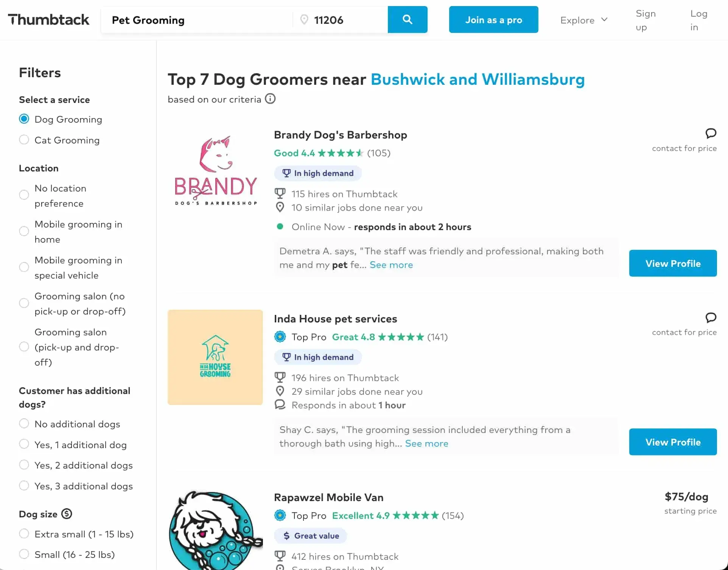Click View Profile button for Inda House
Viewport: 728px width, 570px height.
[672, 441]
